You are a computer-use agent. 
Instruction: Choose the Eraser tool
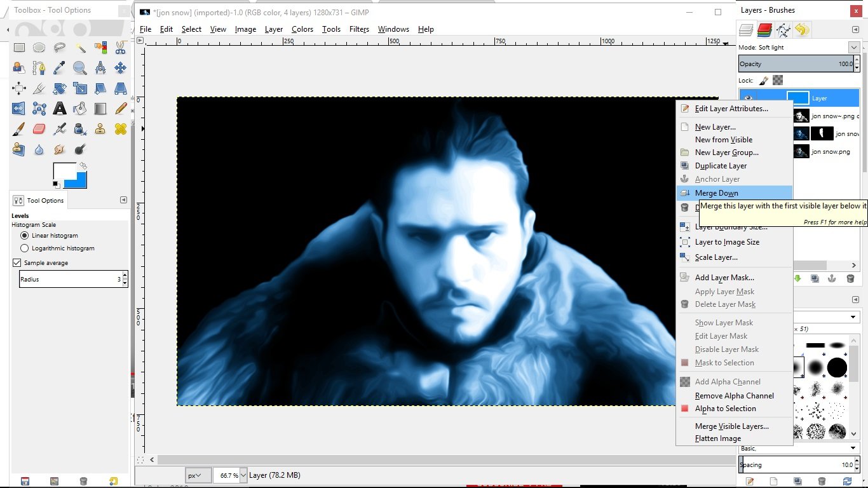coord(39,129)
